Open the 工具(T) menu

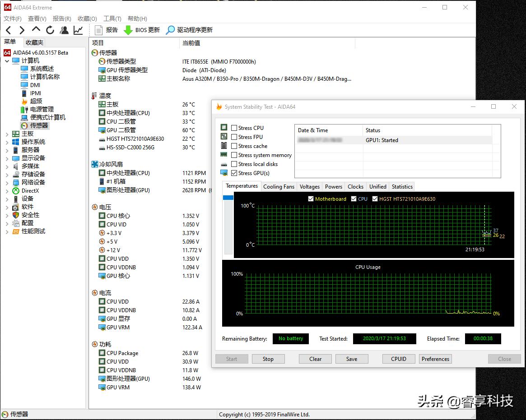pos(111,18)
